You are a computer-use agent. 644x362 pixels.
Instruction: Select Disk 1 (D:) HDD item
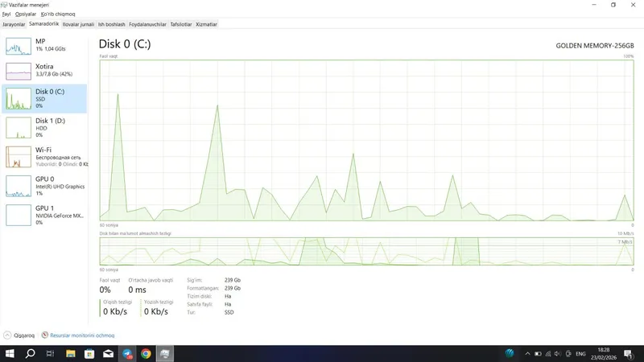[x=44, y=128]
